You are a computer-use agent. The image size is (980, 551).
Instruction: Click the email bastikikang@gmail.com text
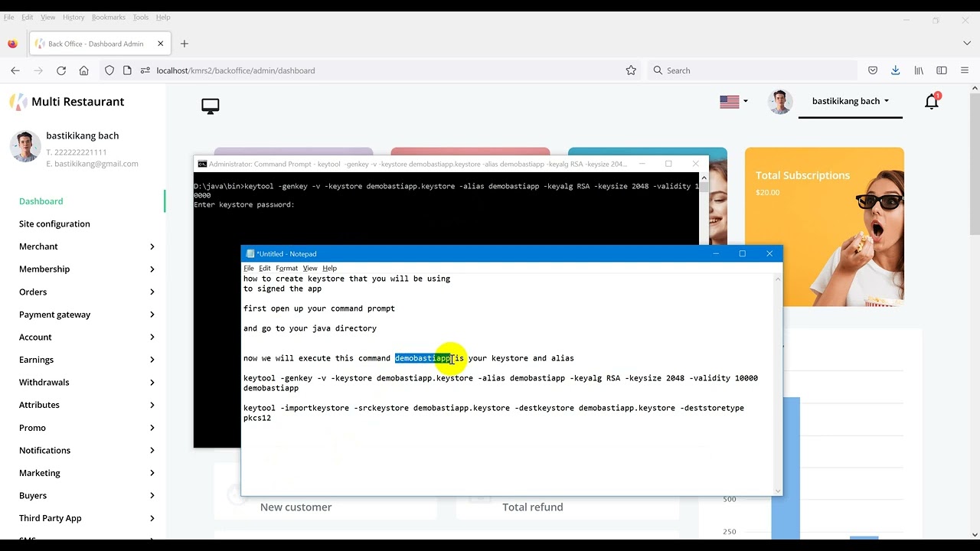(x=92, y=164)
